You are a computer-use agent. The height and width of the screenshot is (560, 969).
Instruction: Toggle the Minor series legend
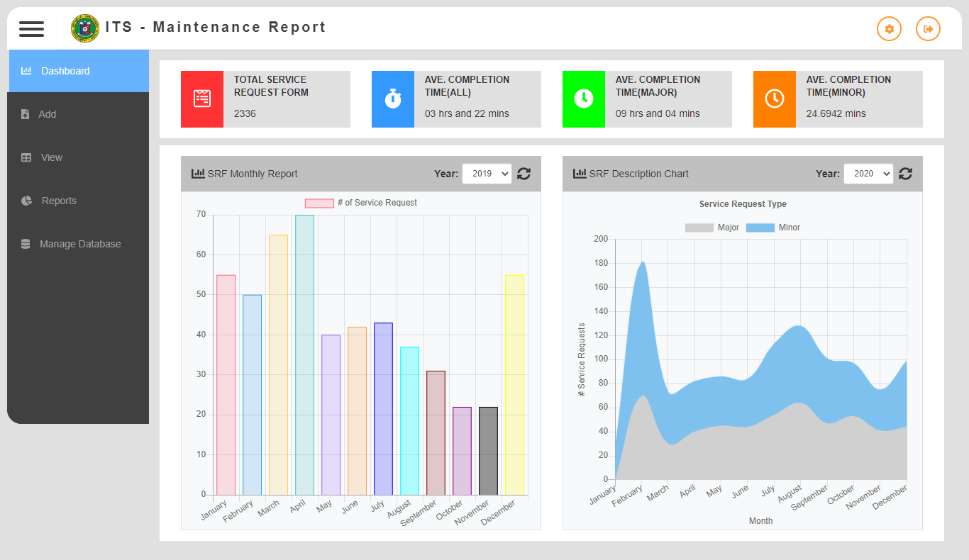click(x=773, y=228)
